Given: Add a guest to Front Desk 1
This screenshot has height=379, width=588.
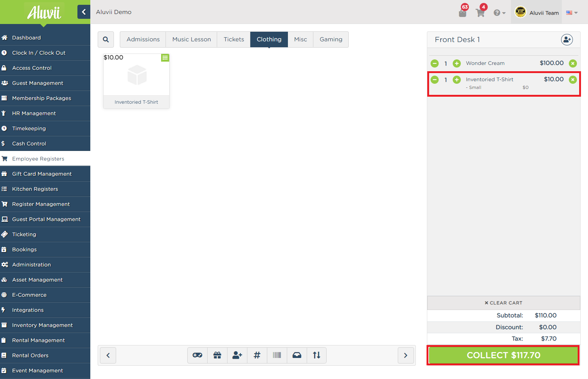Looking at the screenshot, I should [567, 39].
